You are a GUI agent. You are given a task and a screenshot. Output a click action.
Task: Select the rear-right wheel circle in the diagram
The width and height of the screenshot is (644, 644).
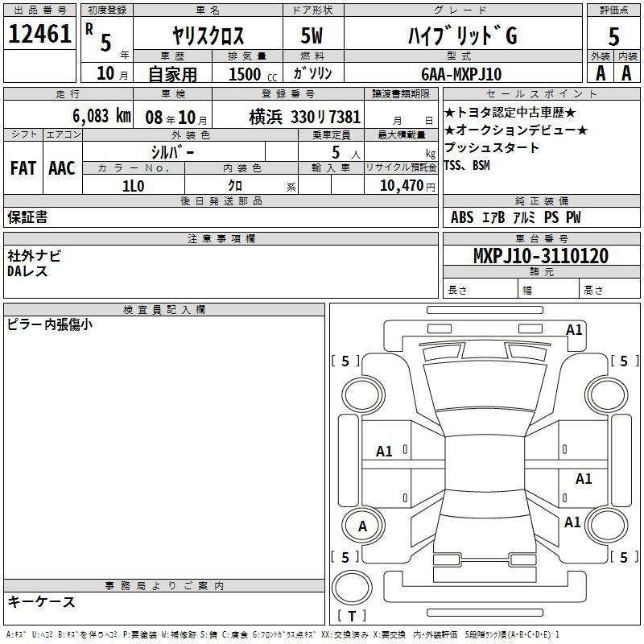click(606, 526)
